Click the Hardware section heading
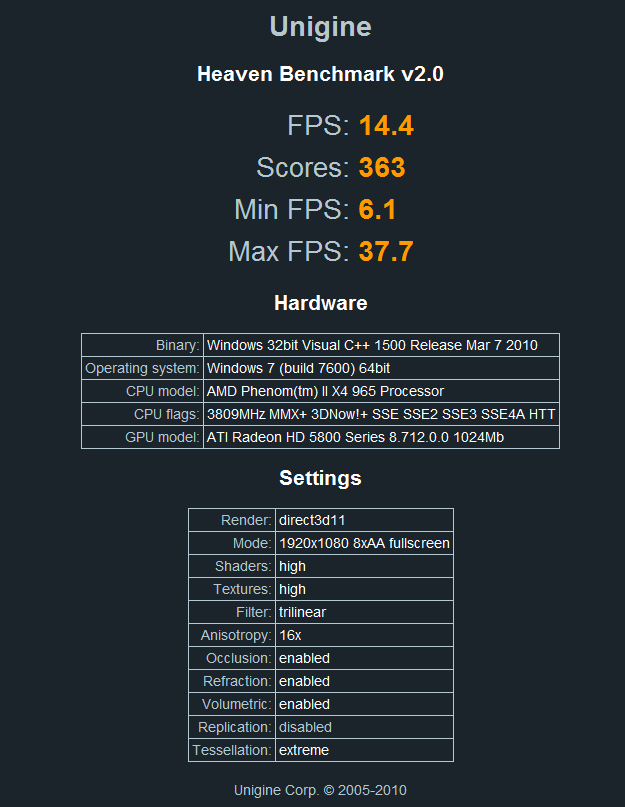The height and width of the screenshot is (807, 625). [320, 303]
